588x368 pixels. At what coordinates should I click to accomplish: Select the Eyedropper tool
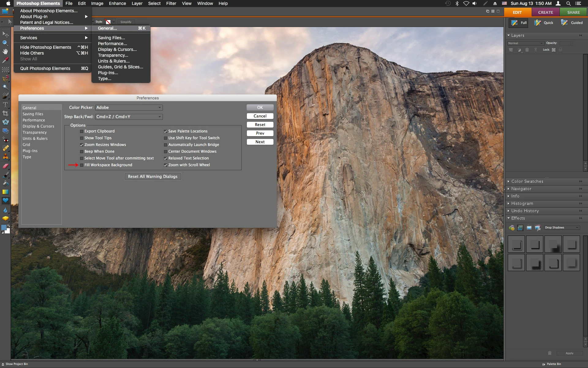5,60
